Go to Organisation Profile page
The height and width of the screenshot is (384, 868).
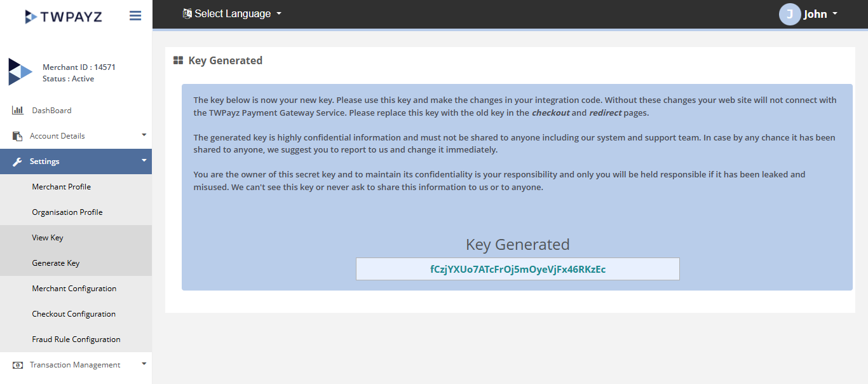point(67,212)
